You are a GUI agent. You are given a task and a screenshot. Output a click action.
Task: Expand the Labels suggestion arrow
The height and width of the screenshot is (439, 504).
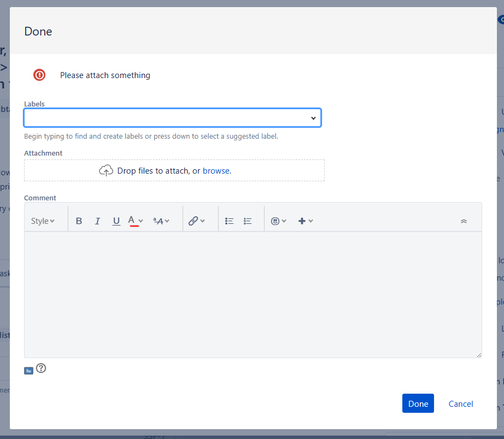[313, 118]
